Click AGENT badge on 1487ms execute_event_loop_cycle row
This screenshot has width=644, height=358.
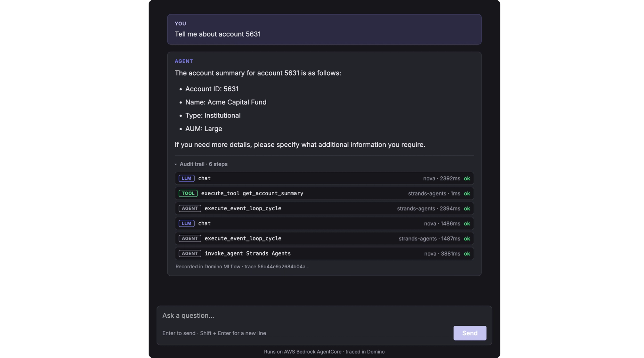[x=190, y=238]
